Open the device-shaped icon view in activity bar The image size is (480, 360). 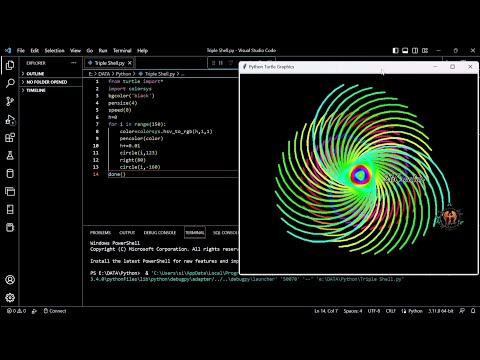10,209
